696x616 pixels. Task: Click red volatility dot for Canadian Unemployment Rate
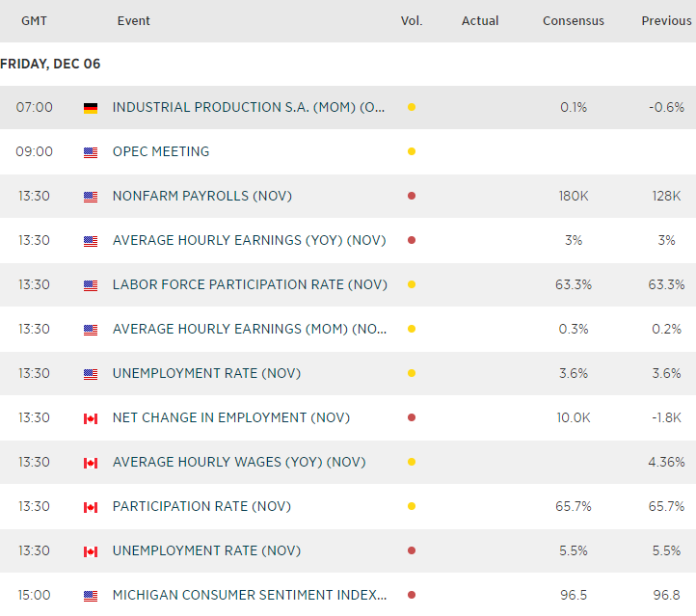click(x=412, y=551)
